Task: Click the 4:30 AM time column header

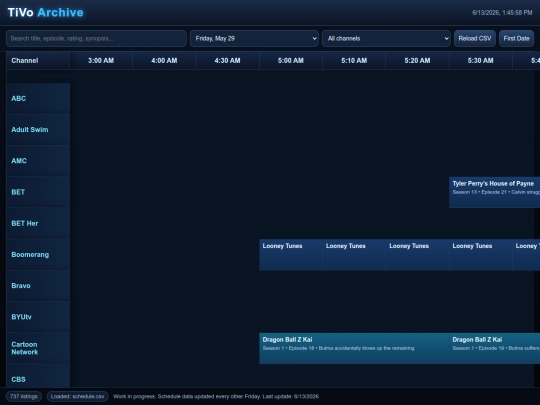Action: tap(227, 61)
